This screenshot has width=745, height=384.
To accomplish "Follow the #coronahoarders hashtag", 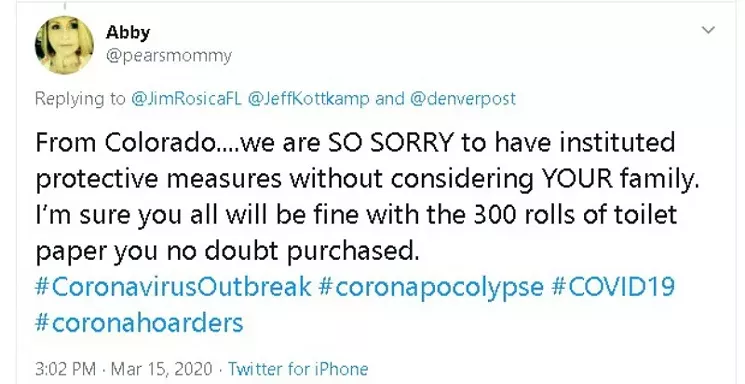I will 139,323.
